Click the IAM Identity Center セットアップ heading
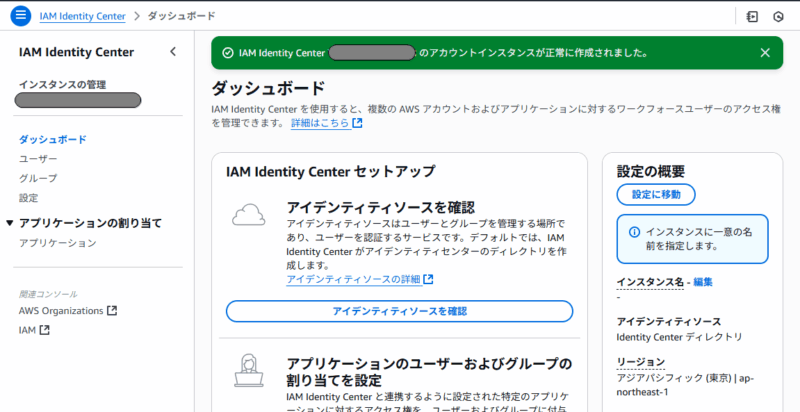Viewport: 800px width, 412px height. pos(331,171)
